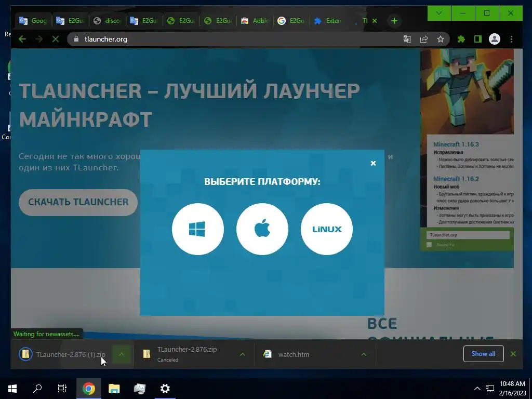This screenshot has width=532, height=399.
Task: Open Task View on the taskbar
Action: [x=62, y=389]
